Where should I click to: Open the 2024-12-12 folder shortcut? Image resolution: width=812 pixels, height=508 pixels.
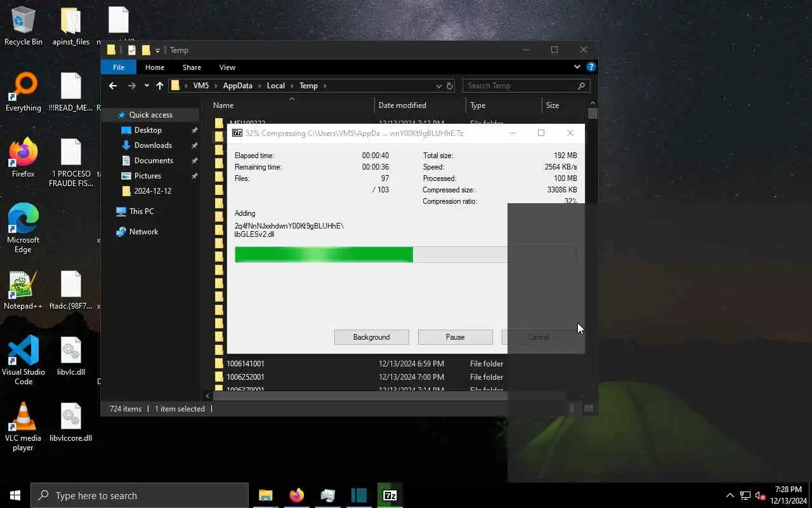tap(152, 191)
